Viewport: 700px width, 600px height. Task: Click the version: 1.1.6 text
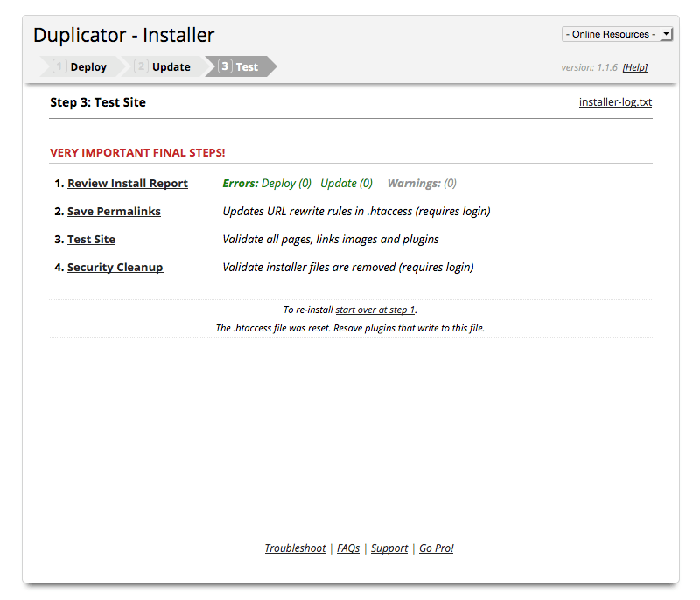point(589,67)
